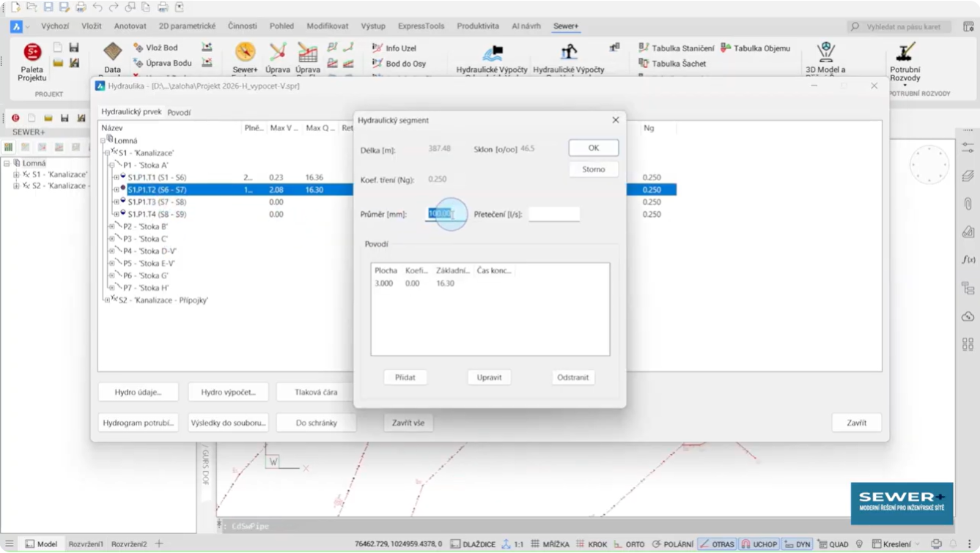The height and width of the screenshot is (553, 980).
Task: Expand the P2 - 'Stoka B' node
Action: [111, 226]
